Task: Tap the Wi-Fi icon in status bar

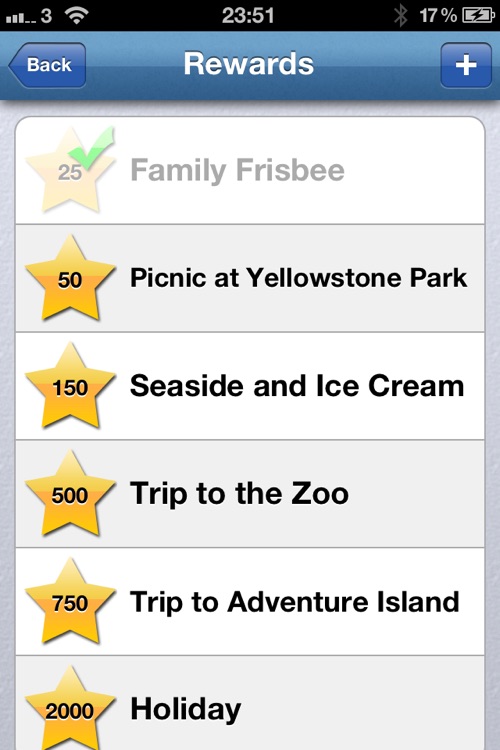Action: pos(77,16)
